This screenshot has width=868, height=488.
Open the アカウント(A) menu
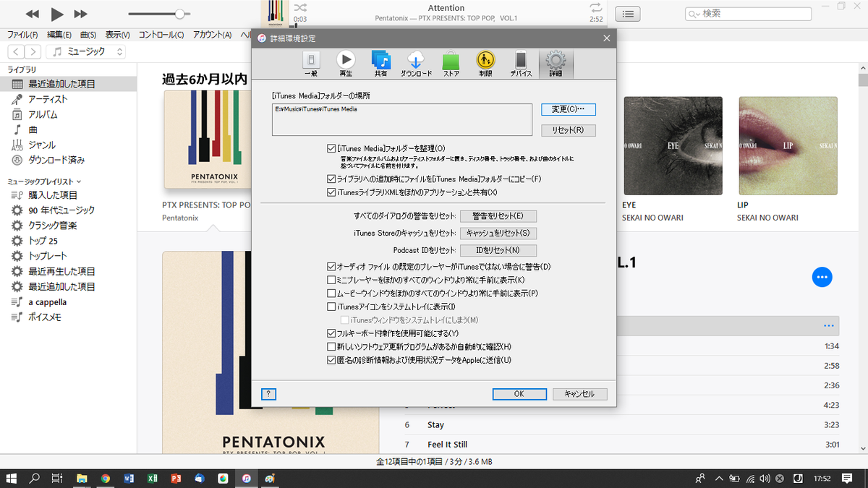click(212, 35)
